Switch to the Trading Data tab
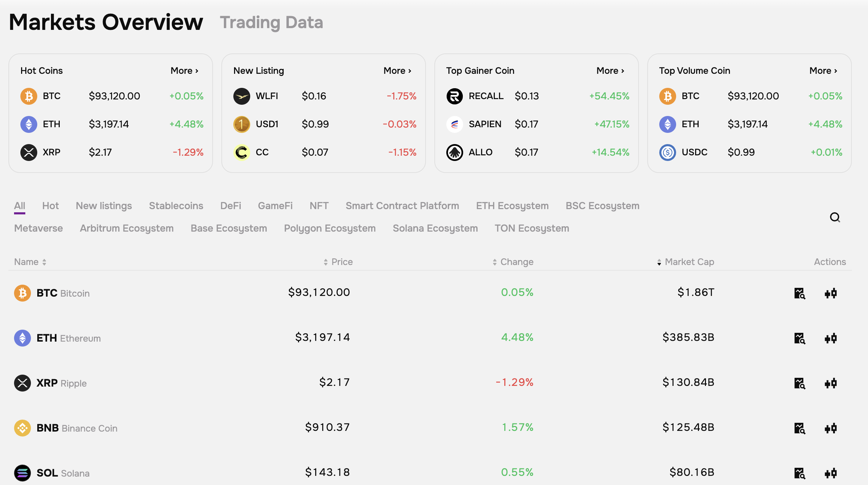868x485 pixels. [271, 22]
